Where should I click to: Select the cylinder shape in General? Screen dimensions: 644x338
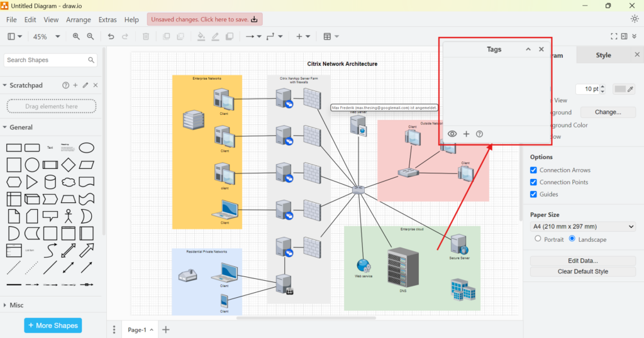(x=50, y=182)
